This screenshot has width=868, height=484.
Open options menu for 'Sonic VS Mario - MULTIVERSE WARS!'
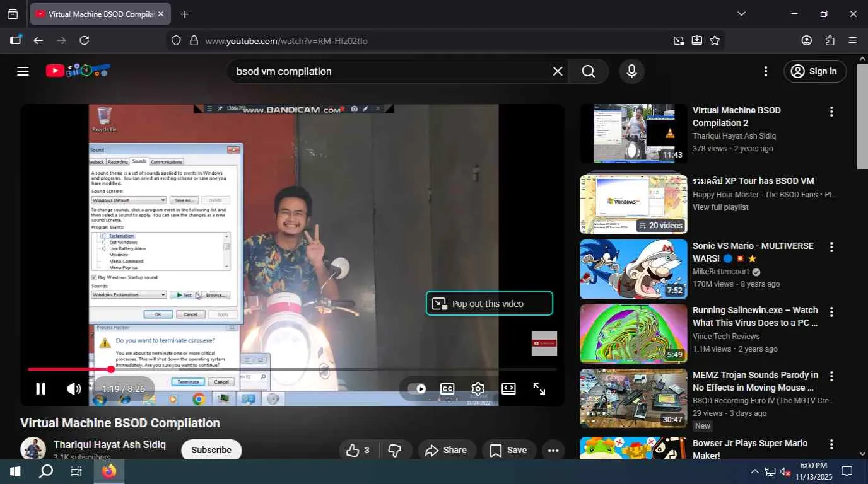coord(831,247)
